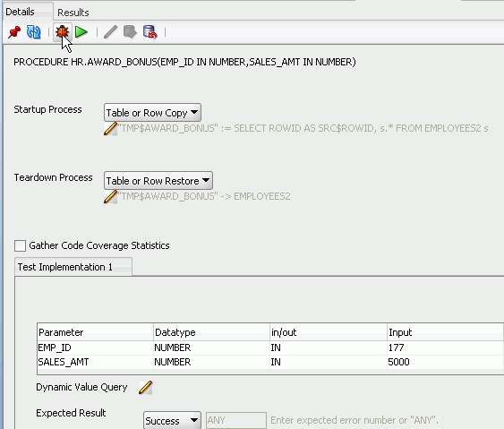Open the Dynamic Value Query pencil editor
The width and height of the screenshot is (504, 429).
coord(146,387)
